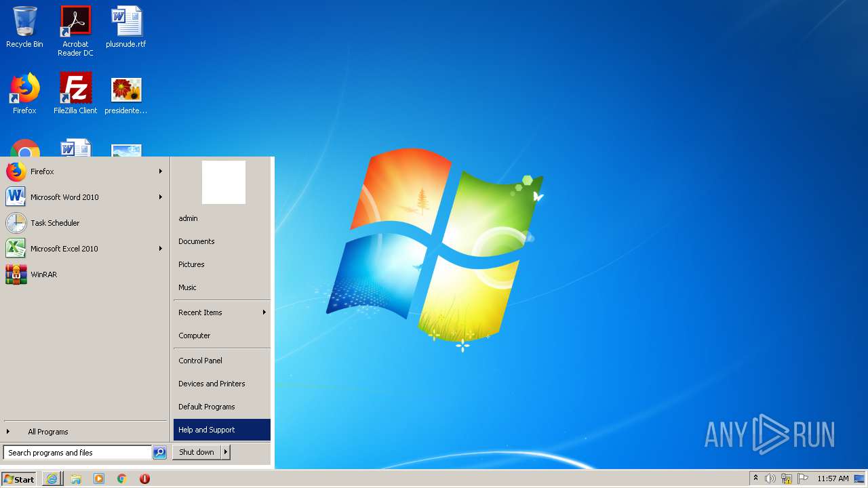The image size is (868, 488).
Task: Open Default Programs
Action: (222, 407)
